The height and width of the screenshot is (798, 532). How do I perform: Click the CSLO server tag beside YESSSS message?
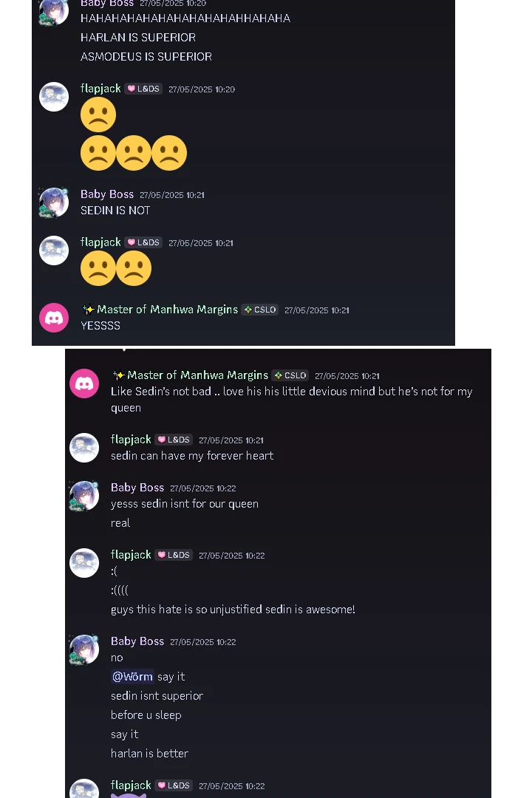pyautogui.click(x=260, y=310)
